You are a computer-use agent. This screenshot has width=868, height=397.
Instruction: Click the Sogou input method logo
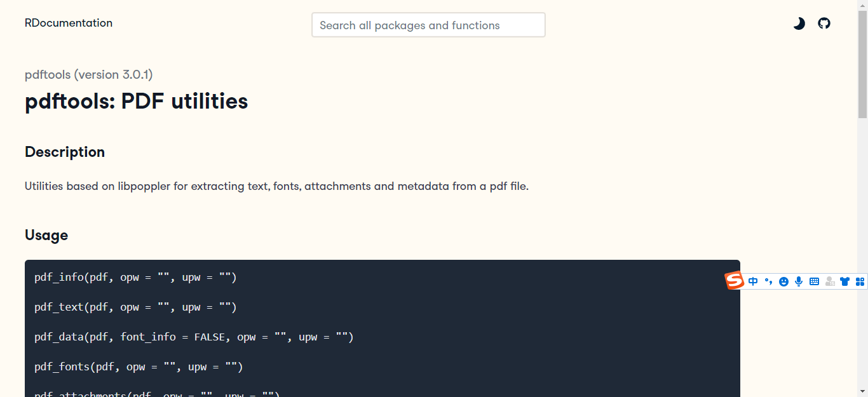pos(735,281)
